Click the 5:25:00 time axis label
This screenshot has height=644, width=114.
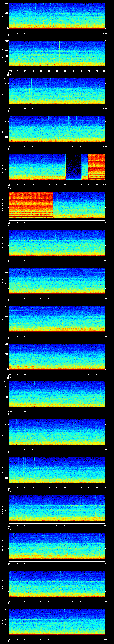[x=9, y=450]
